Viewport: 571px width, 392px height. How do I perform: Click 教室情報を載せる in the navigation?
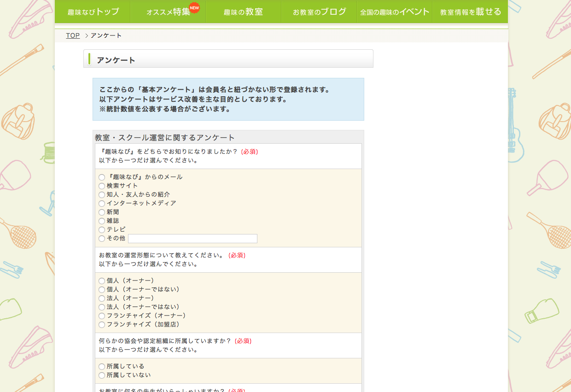[x=470, y=12]
